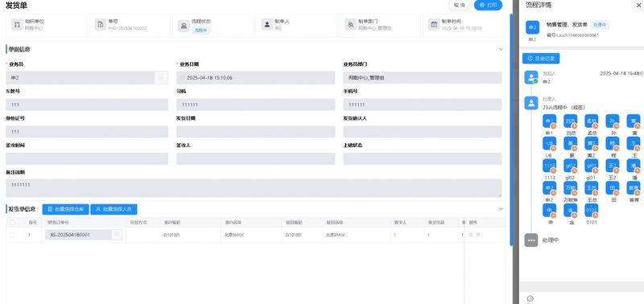Click the 批量选择仓库 button
644x304 pixels.
click(65, 209)
